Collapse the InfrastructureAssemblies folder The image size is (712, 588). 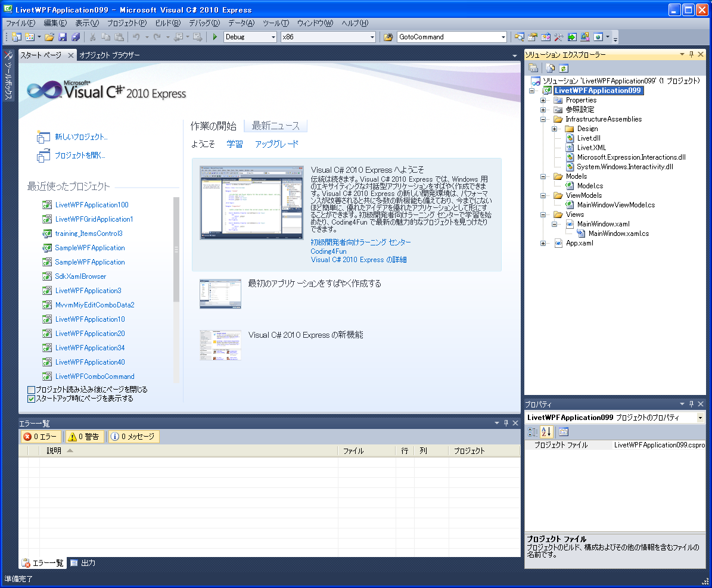point(543,119)
